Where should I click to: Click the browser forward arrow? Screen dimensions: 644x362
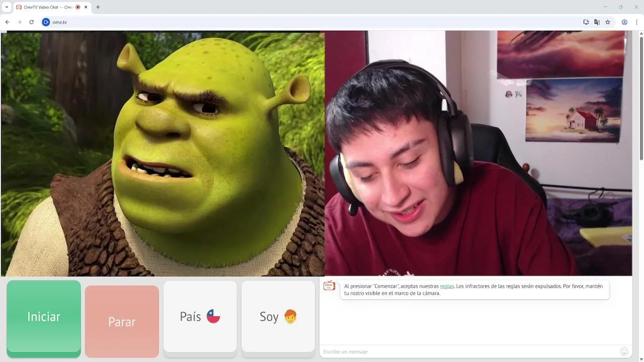pos(19,22)
